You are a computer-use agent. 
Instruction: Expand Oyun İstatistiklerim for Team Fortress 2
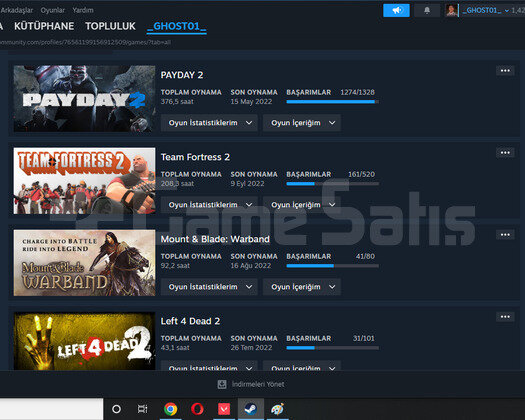209,205
